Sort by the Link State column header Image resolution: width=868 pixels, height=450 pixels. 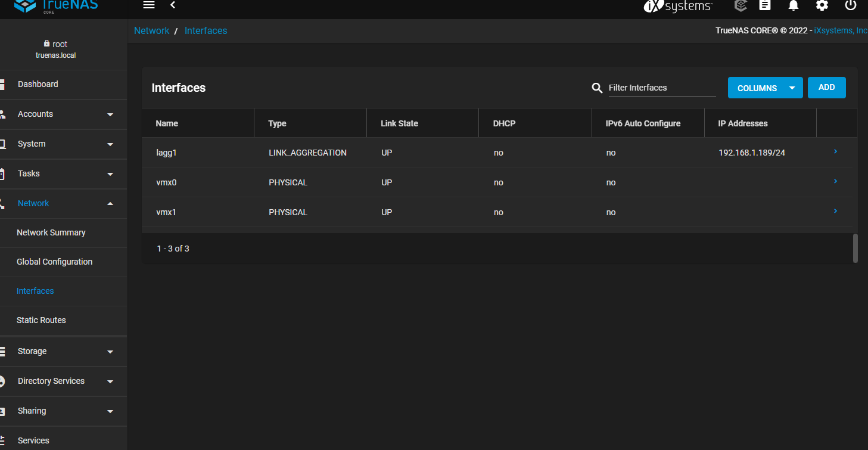point(399,123)
